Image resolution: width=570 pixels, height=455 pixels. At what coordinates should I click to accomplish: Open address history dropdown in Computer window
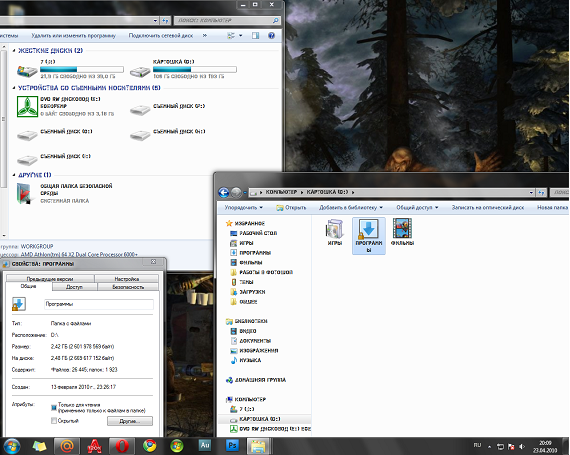(x=155, y=21)
